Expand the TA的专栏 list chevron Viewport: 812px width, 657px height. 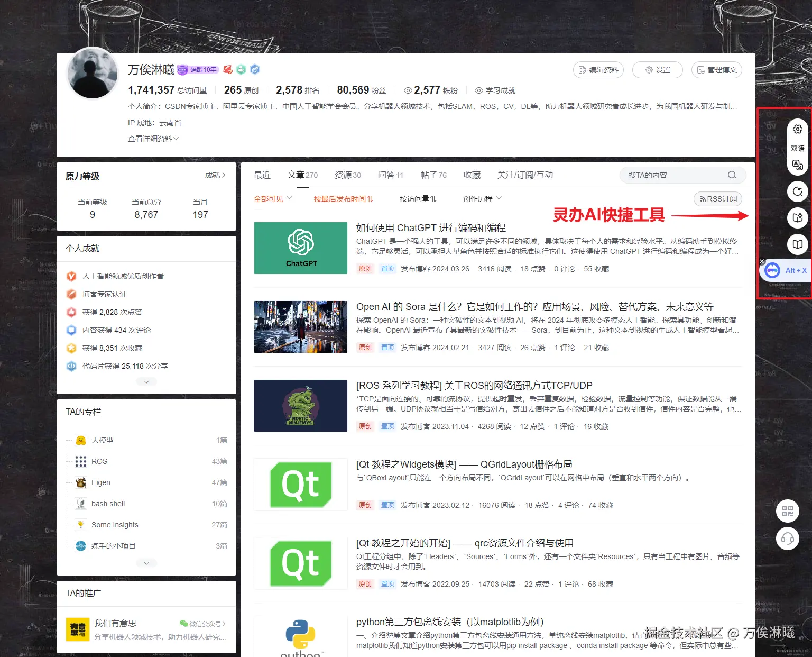tap(146, 563)
